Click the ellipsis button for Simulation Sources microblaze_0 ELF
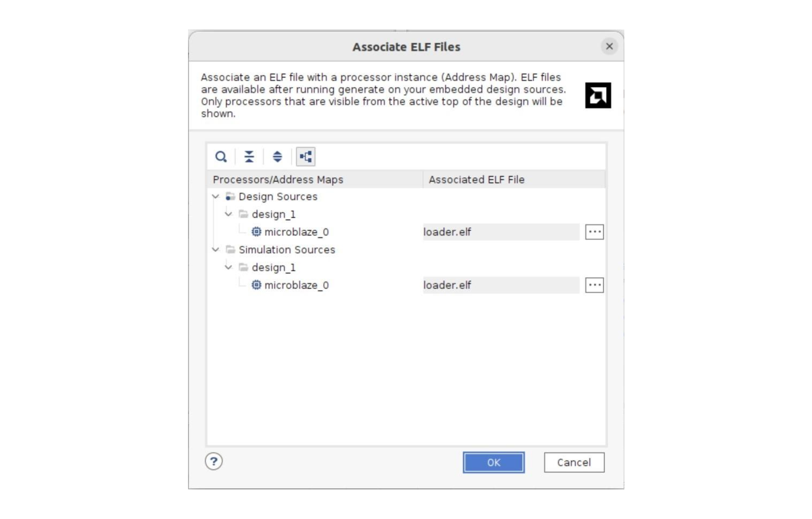This screenshot has width=812, height=519. (x=595, y=285)
